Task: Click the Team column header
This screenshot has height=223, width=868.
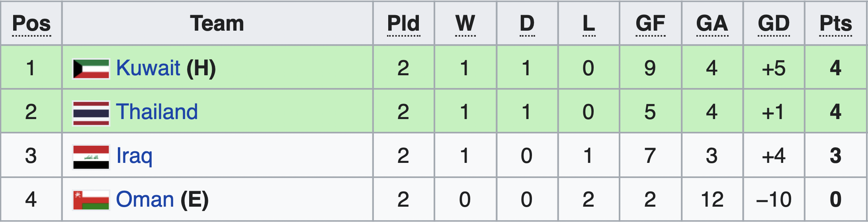Action: (217, 23)
